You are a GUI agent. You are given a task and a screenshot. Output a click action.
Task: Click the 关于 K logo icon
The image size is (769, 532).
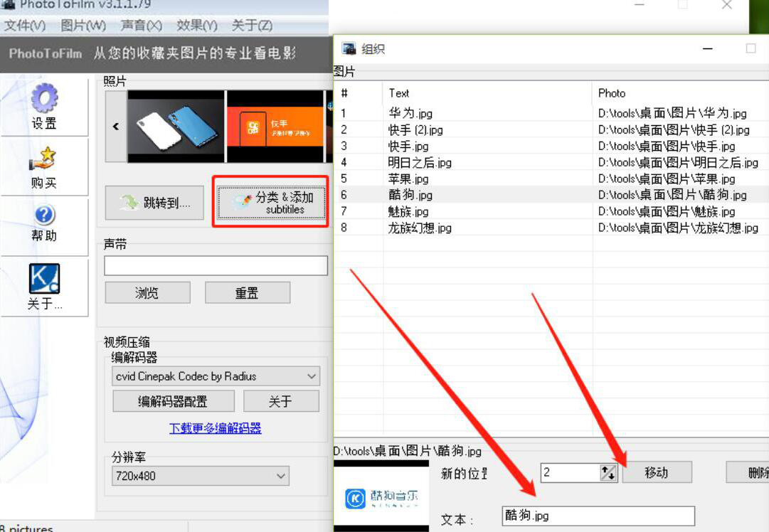(x=45, y=279)
